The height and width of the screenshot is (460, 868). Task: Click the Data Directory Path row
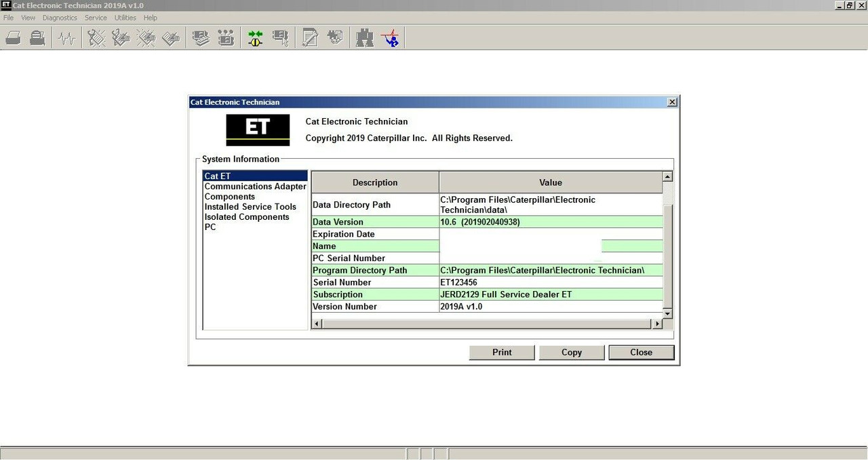(487, 204)
